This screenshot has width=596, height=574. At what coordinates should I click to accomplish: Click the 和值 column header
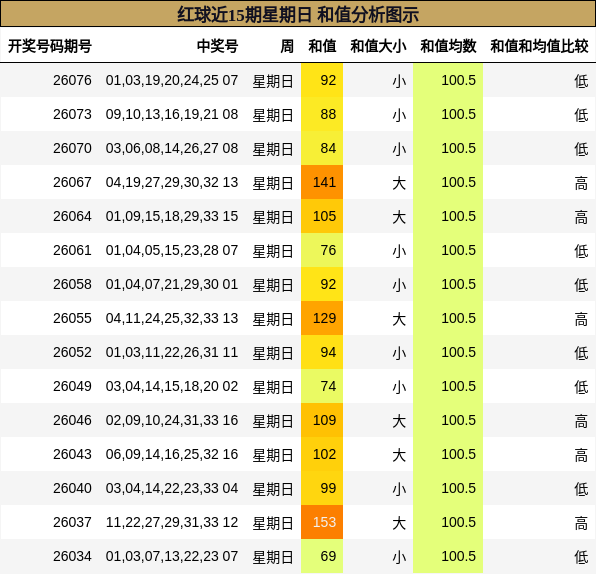click(x=322, y=46)
